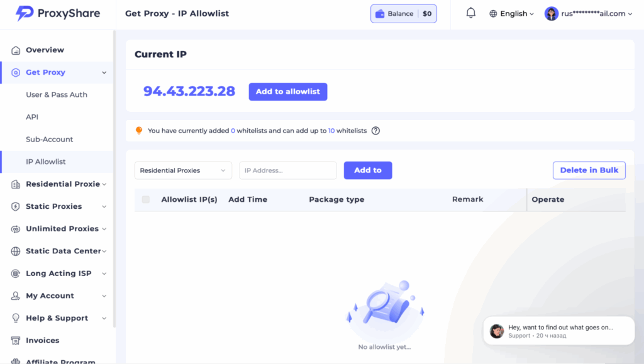Image resolution: width=644 pixels, height=364 pixels.
Task: Click the Get Proxy target icon
Action: tap(16, 73)
